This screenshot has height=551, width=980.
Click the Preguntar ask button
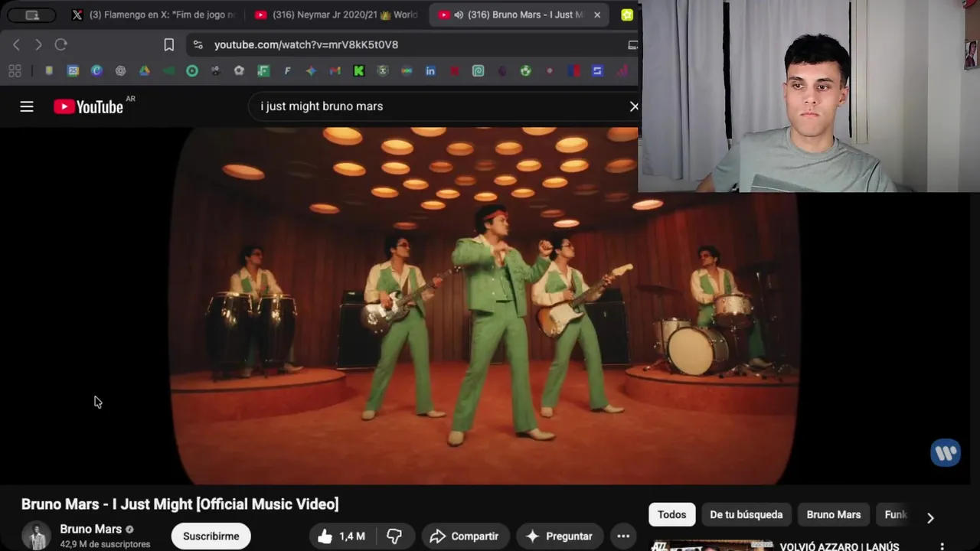click(x=560, y=536)
